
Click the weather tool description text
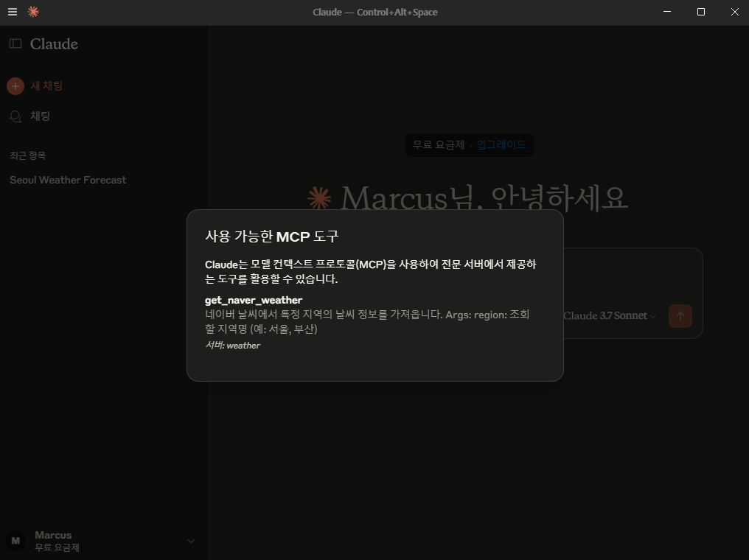click(x=367, y=322)
